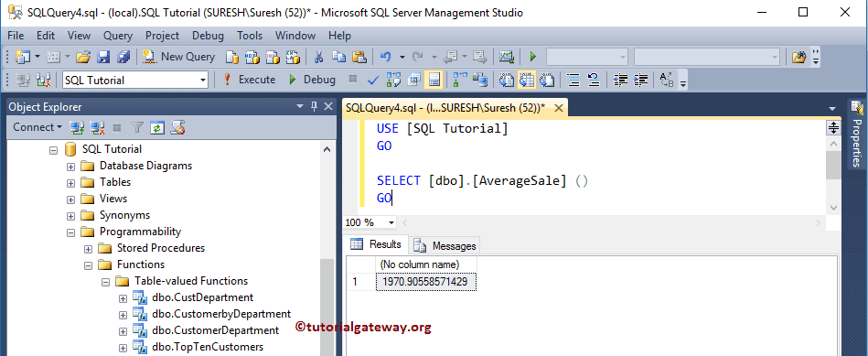Click the Find in Files icon

point(798,57)
